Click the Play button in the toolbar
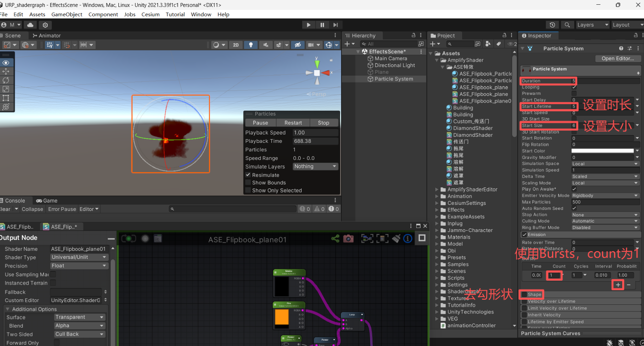Image resolution: width=644 pixels, height=346 pixels. [x=308, y=25]
